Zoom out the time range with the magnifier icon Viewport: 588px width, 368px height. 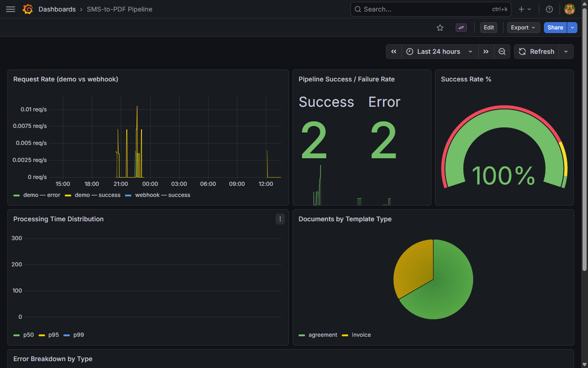tap(502, 52)
